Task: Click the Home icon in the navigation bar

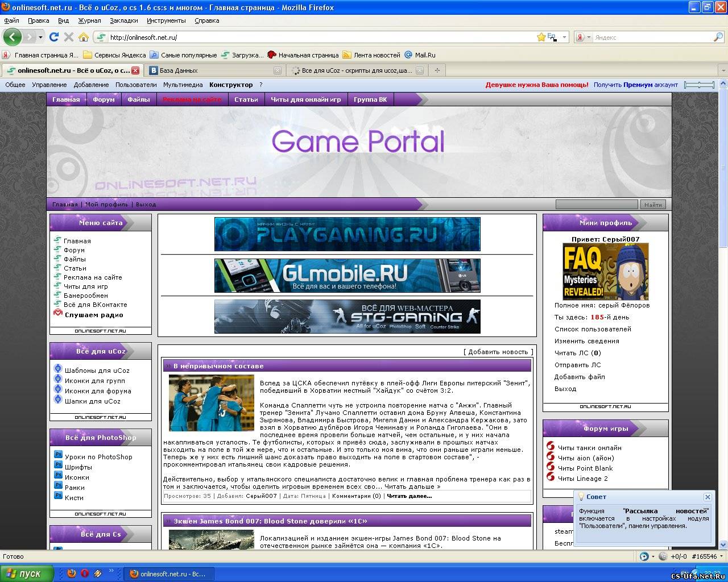Action: click(x=84, y=37)
